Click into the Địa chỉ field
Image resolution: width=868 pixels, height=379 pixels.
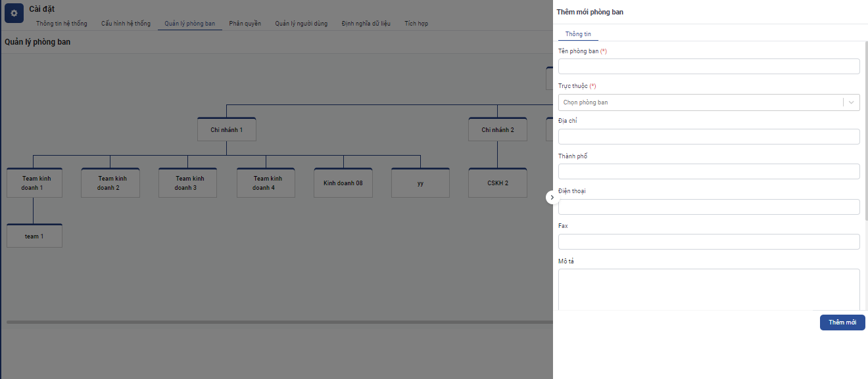pyautogui.click(x=709, y=137)
